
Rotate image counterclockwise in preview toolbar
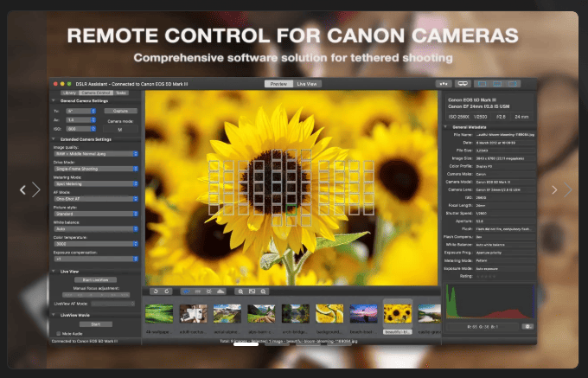(x=156, y=292)
